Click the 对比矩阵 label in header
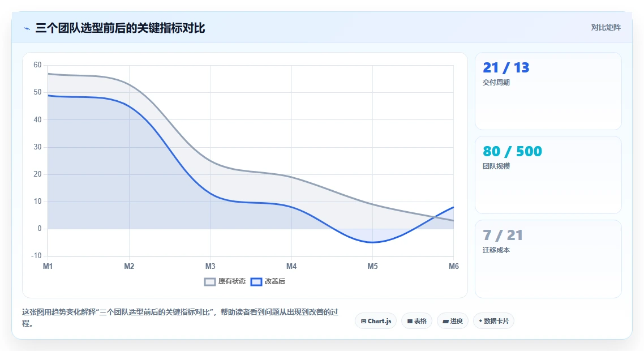The image size is (644, 351). pyautogui.click(x=606, y=28)
